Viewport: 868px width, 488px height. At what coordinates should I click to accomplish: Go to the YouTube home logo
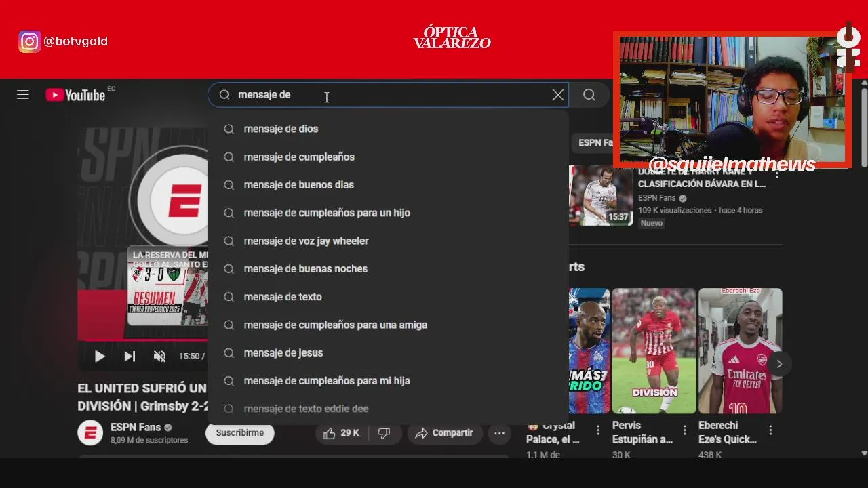pyautogui.click(x=75, y=95)
